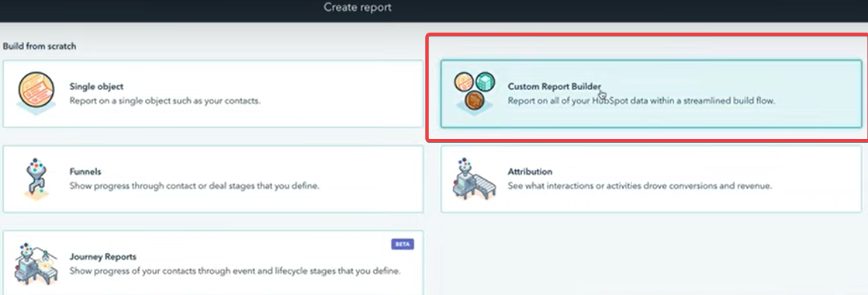Open the Funnels report option
The image size is (868, 295).
click(x=213, y=179)
